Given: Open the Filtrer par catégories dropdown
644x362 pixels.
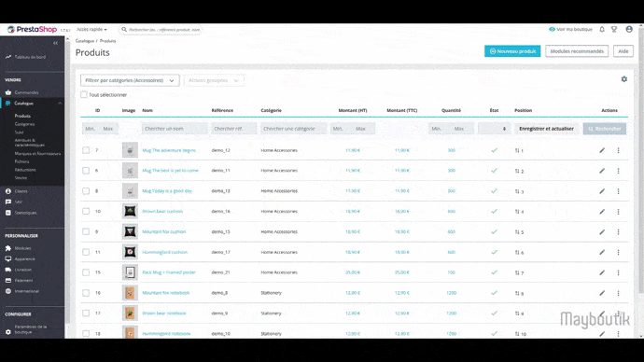Looking at the screenshot, I should (130, 80).
